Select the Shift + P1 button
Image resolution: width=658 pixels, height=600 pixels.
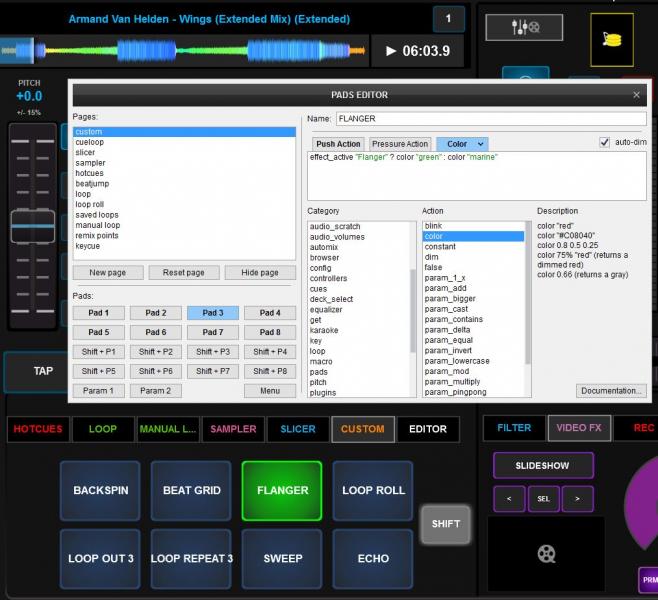99,352
